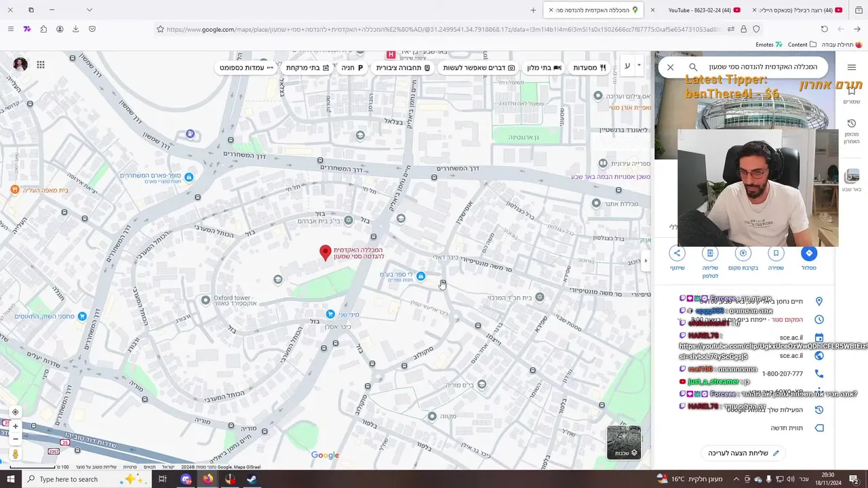Open the sce.ac.il website link
This screenshot has height=488, width=868.
click(x=791, y=355)
